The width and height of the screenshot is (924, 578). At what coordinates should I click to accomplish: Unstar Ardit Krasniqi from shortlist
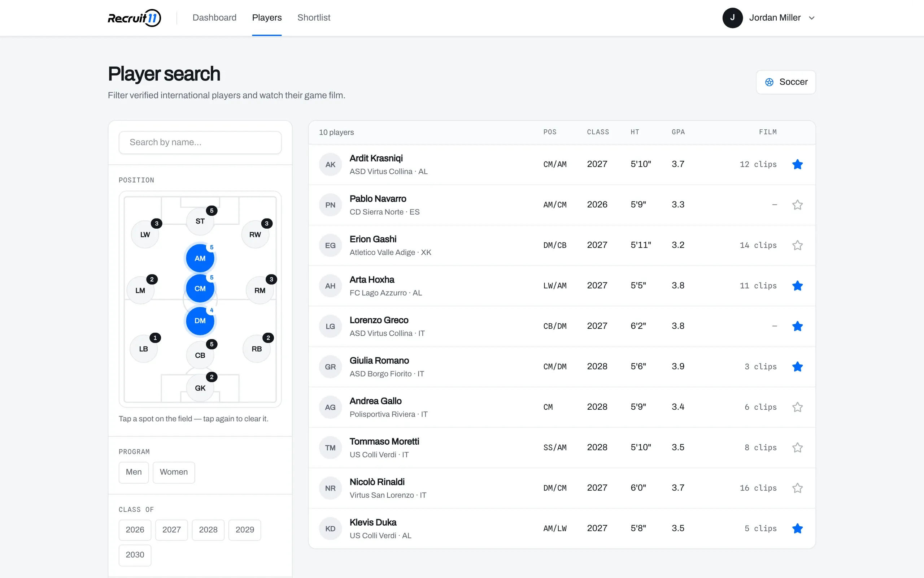(797, 164)
